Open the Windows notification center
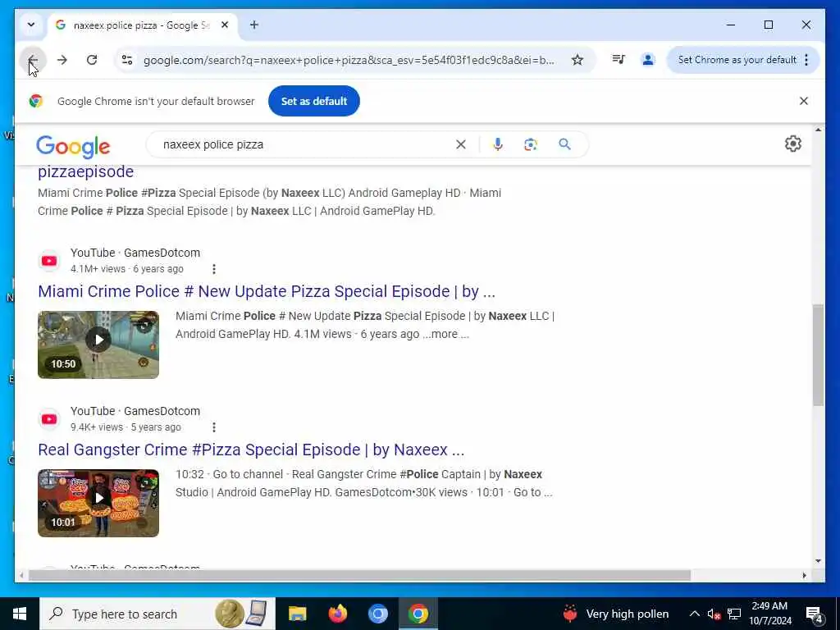This screenshot has height=630, width=840. pos(815,614)
